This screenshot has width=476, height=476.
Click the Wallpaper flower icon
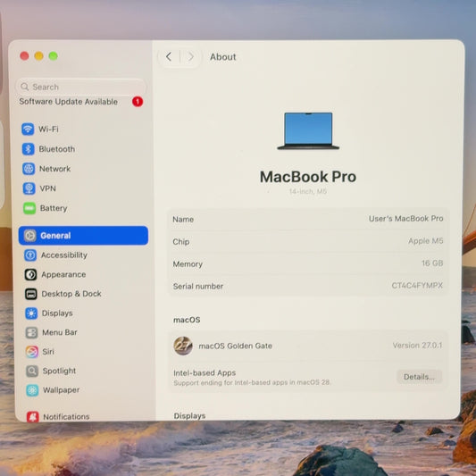coord(32,390)
